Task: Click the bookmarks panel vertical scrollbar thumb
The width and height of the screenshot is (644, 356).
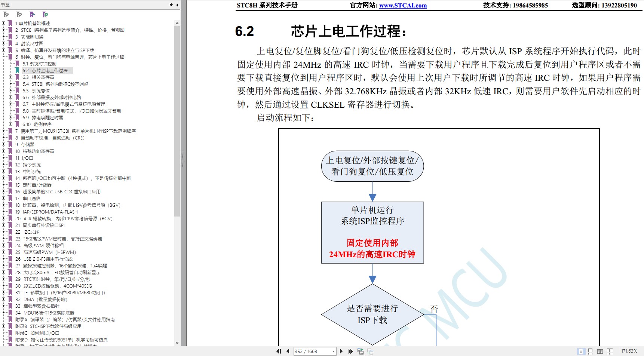Action: point(177,121)
